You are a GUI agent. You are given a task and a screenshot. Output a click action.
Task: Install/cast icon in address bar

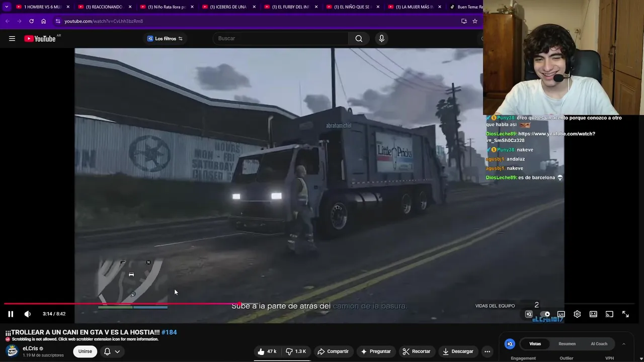(464, 21)
